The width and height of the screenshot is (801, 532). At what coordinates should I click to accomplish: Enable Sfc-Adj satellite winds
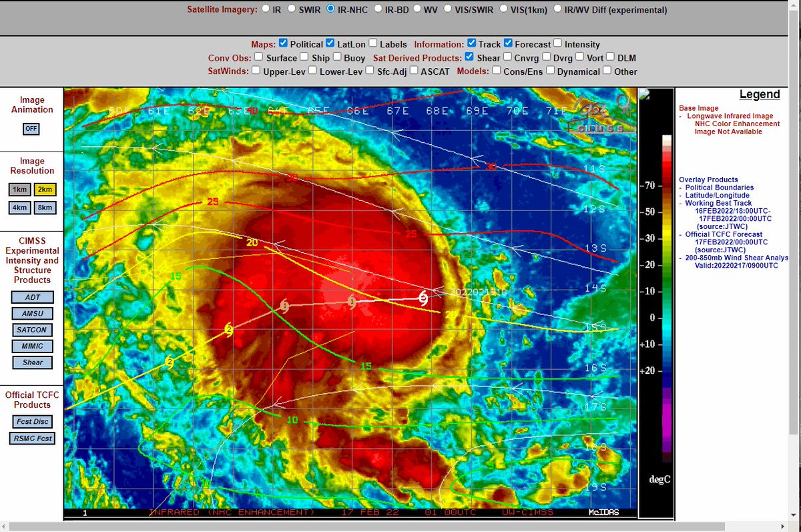pos(370,70)
